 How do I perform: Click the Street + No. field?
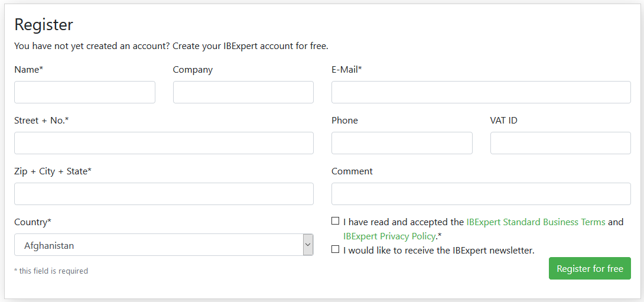pyautogui.click(x=164, y=143)
